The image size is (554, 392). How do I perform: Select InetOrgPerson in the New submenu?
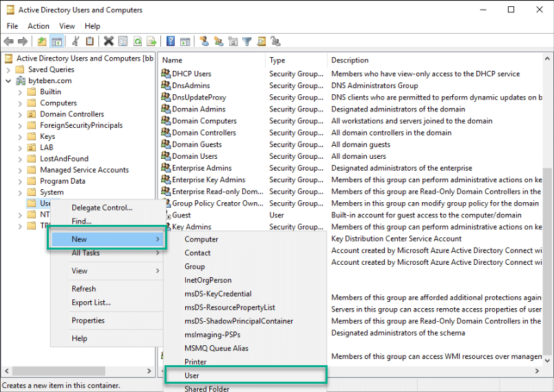pyautogui.click(x=245, y=280)
